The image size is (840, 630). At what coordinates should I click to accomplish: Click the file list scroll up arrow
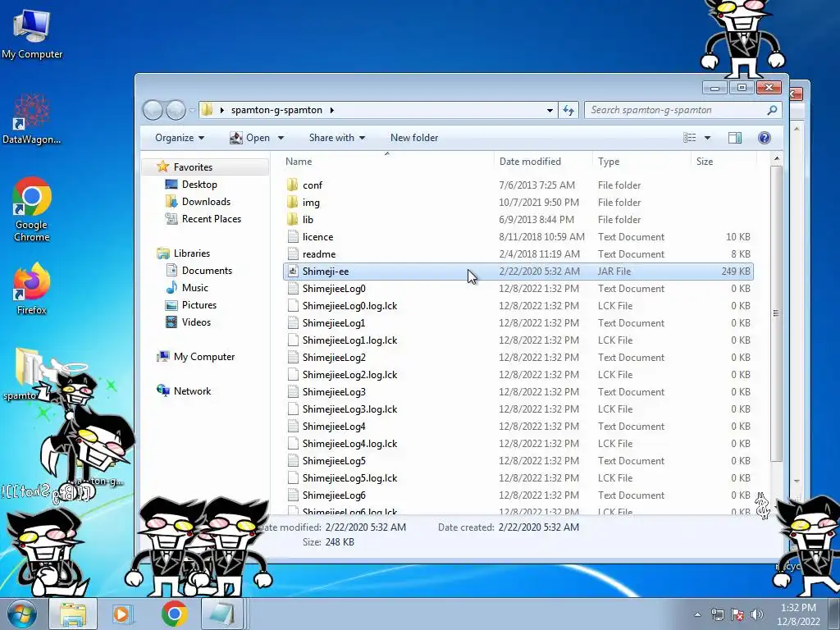[776, 159]
